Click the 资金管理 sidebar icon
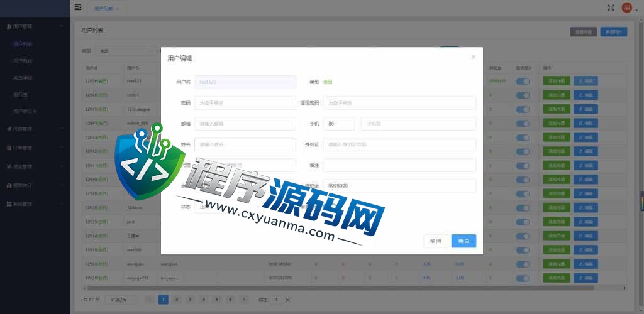644x314 pixels. [x=9, y=166]
